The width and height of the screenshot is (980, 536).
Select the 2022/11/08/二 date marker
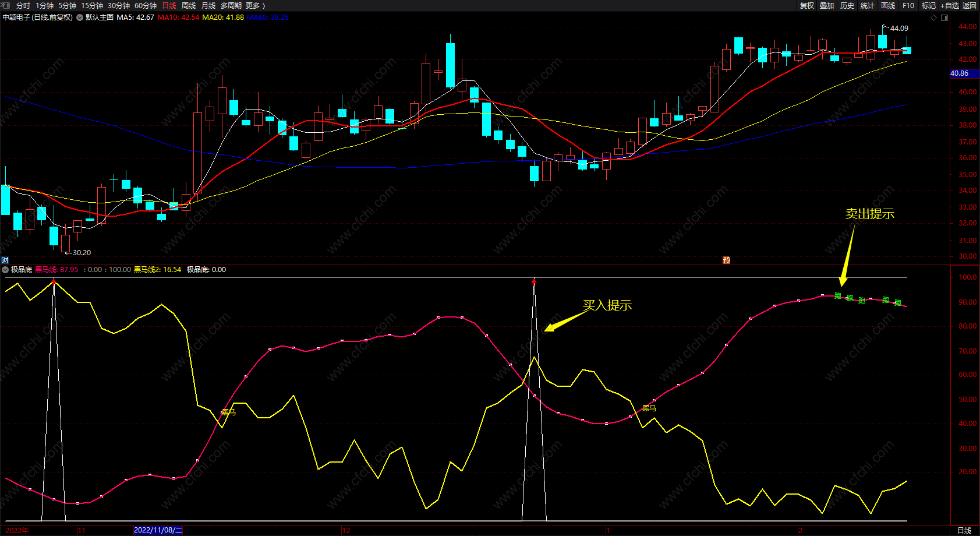(x=158, y=530)
